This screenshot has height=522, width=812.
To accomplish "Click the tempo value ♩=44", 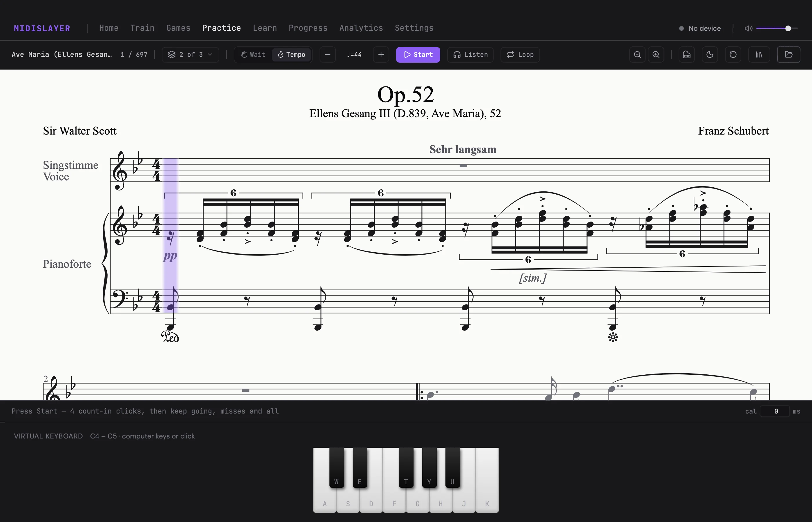I will (354, 55).
